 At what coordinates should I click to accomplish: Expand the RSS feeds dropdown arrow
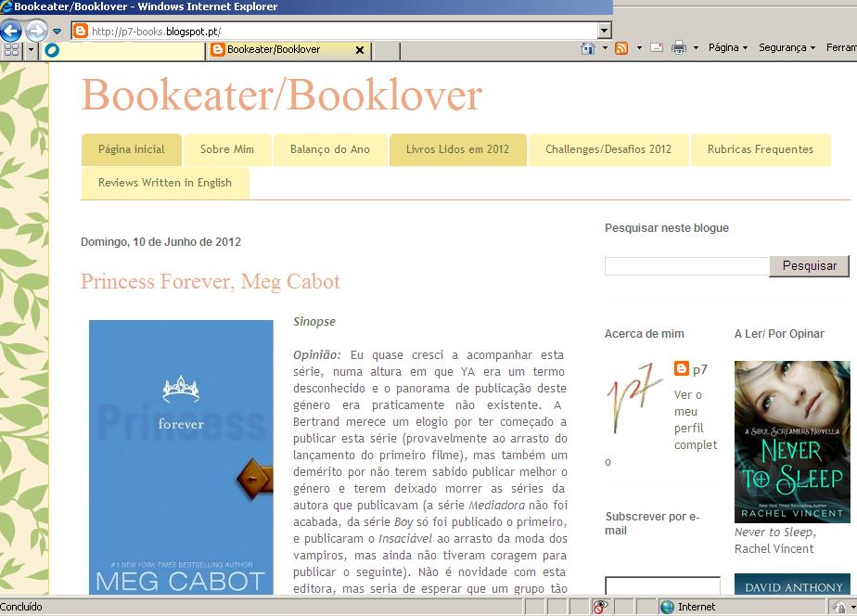[639, 48]
